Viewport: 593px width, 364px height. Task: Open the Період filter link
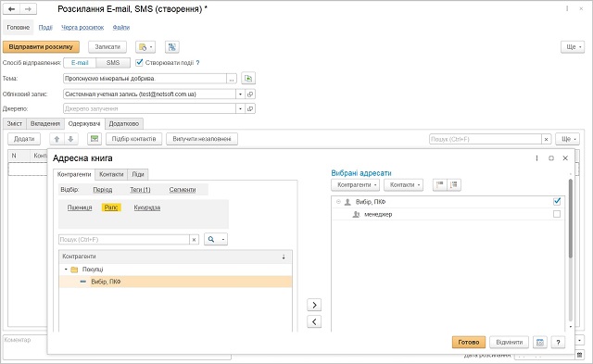pyautogui.click(x=103, y=190)
